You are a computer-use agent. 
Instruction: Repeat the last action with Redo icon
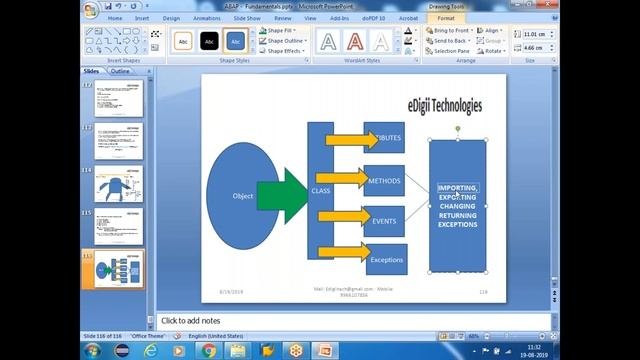(x=133, y=6)
